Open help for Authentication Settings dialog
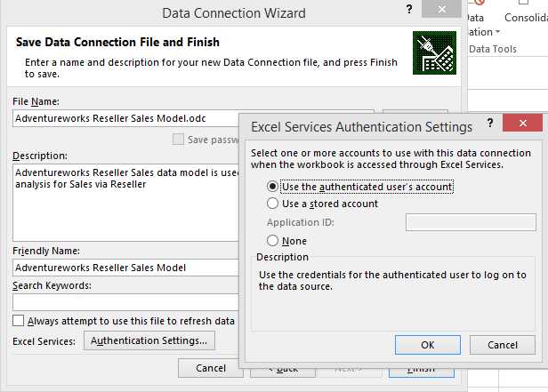The image size is (548, 392). (490, 123)
